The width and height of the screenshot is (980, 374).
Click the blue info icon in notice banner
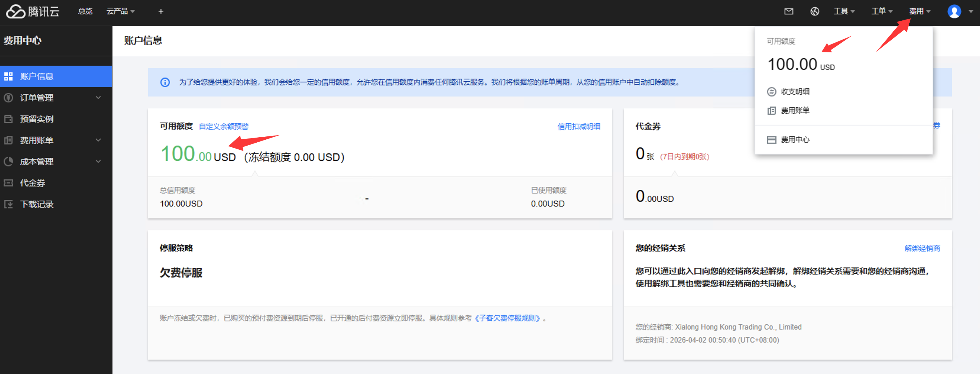165,82
